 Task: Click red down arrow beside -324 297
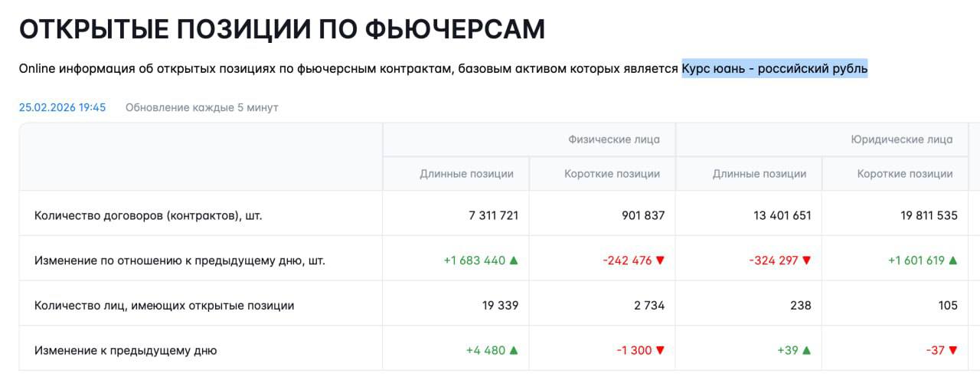pyautogui.click(x=806, y=261)
